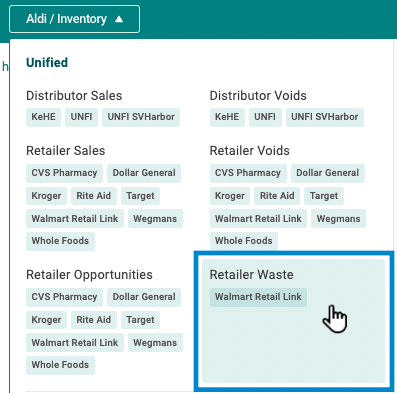The image size is (397, 393).
Task: Select Whole Foods under Retailer Voids
Action: [x=244, y=241]
